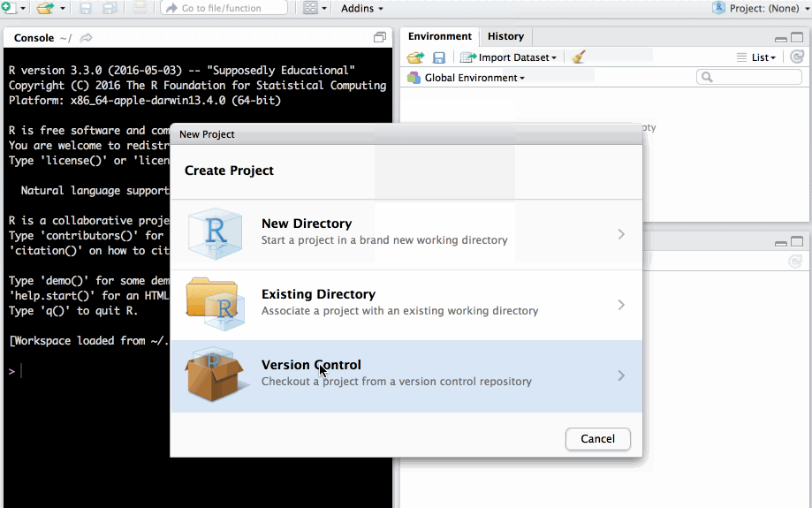Image resolution: width=812 pixels, height=508 pixels.
Task: Click console working directory arrow icon
Action: click(x=86, y=38)
